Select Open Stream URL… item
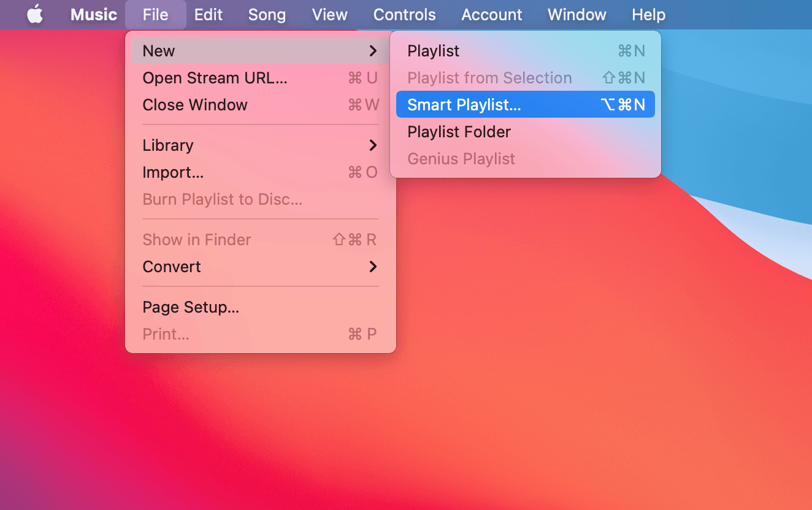The width and height of the screenshot is (812, 510). 261,78
